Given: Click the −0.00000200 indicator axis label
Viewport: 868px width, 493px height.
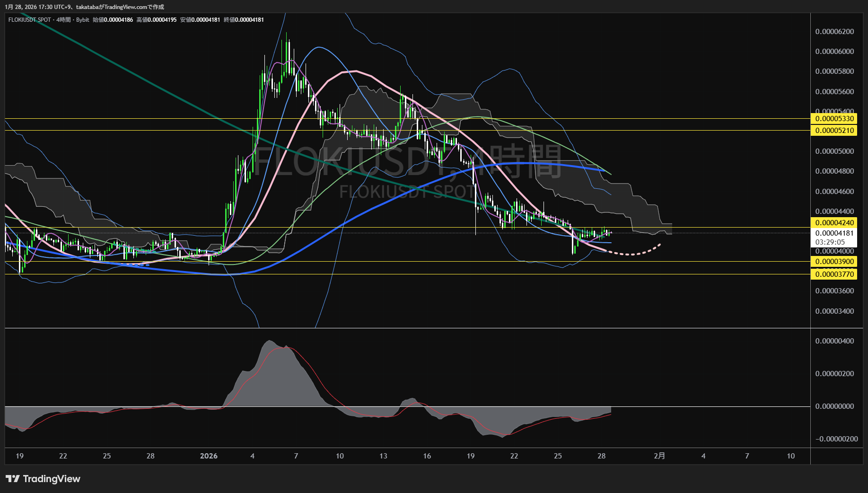Looking at the screenshot, I should tap(836, 439).
